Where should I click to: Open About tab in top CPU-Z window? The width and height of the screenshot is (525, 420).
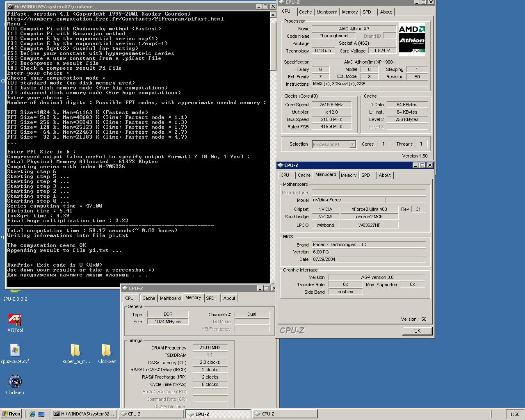tap(386, 12)
